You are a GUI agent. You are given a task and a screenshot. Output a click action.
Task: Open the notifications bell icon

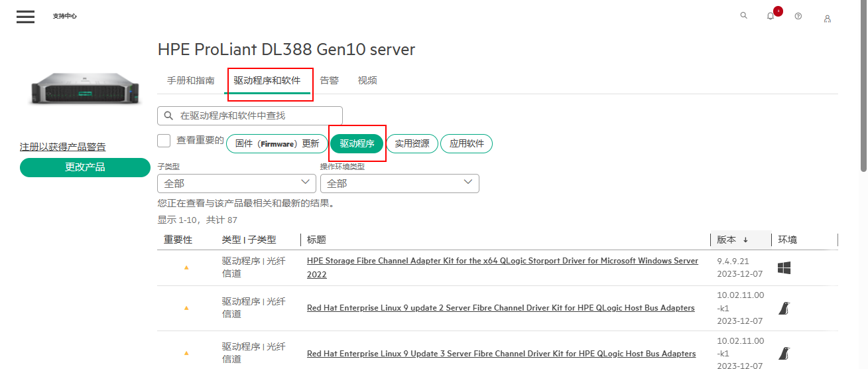point(771,17)
